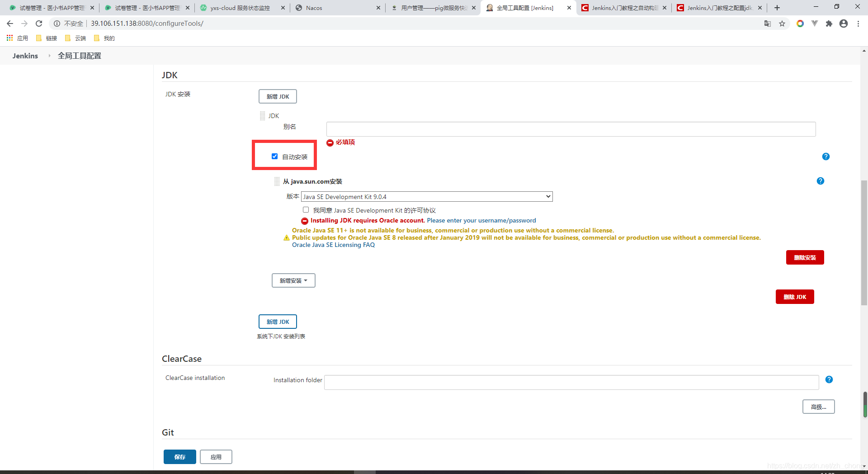868x474 pixels.
Task: Click the bookmark star icon
Action: pos(782,24)
